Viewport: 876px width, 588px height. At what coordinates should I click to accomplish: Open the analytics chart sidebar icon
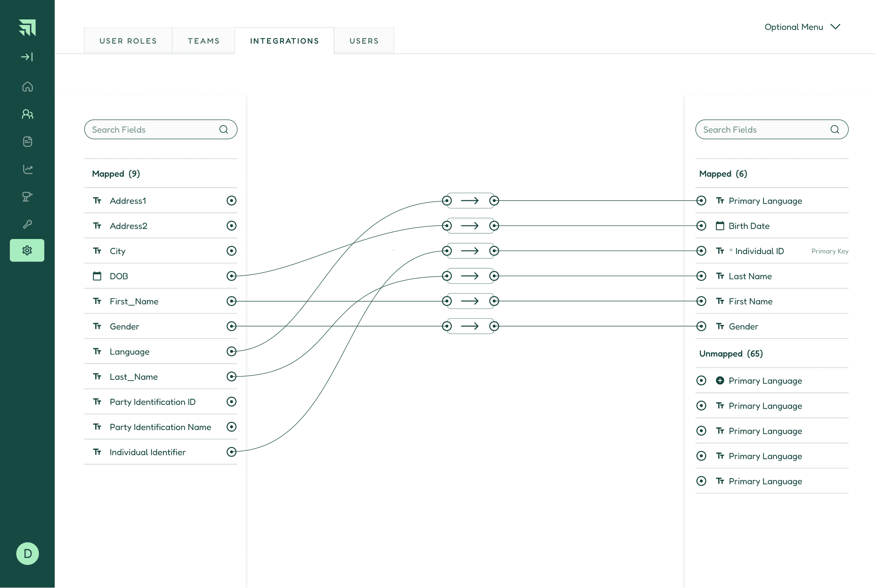click(27, 169)
